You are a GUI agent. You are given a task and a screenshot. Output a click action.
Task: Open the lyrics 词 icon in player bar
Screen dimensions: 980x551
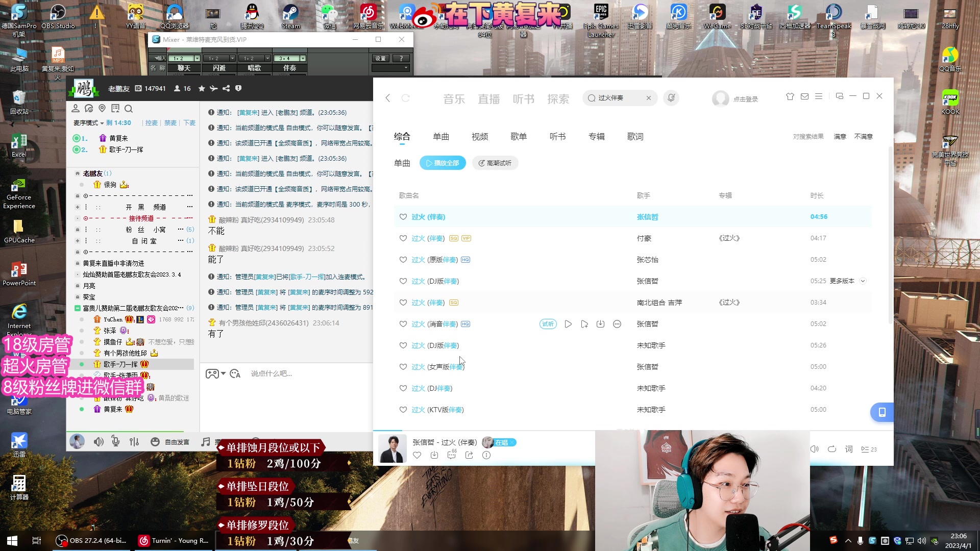[849, 449]
